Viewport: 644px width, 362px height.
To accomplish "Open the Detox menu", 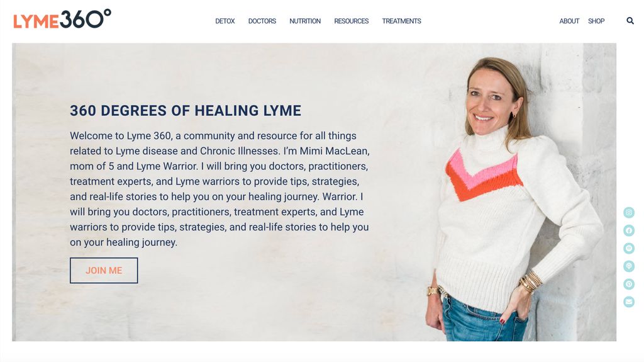I will [225, 21].
